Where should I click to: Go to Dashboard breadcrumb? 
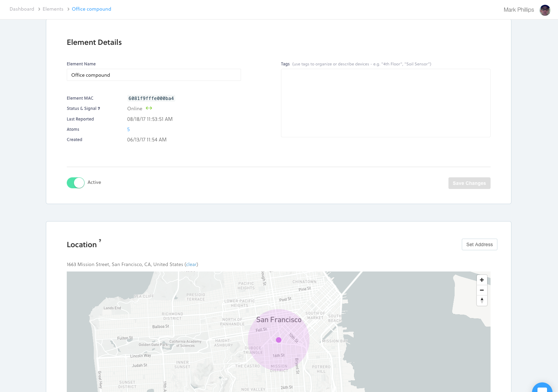click(22, 9)
